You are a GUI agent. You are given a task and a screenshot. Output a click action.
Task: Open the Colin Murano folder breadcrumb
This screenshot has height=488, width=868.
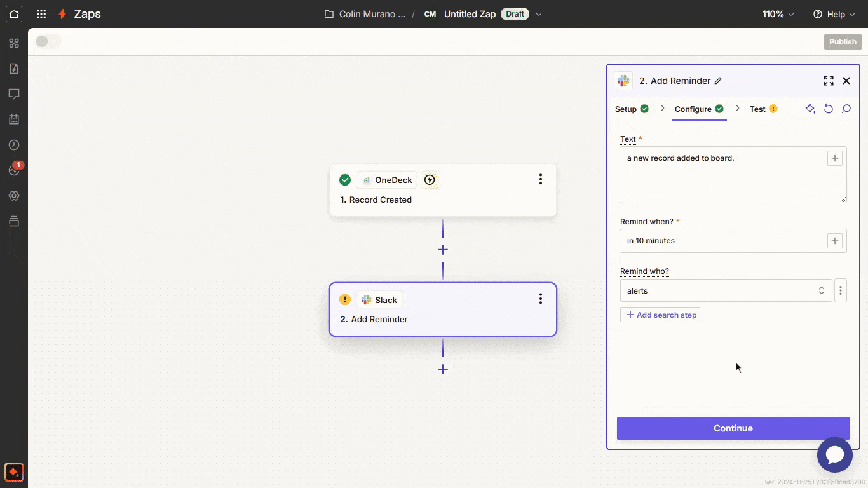[371, 14]
